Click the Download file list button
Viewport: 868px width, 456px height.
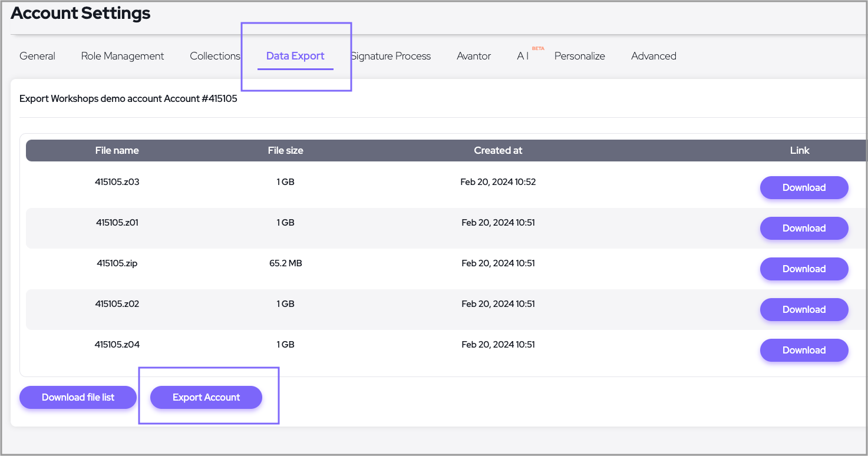click(x=78, y=397)
